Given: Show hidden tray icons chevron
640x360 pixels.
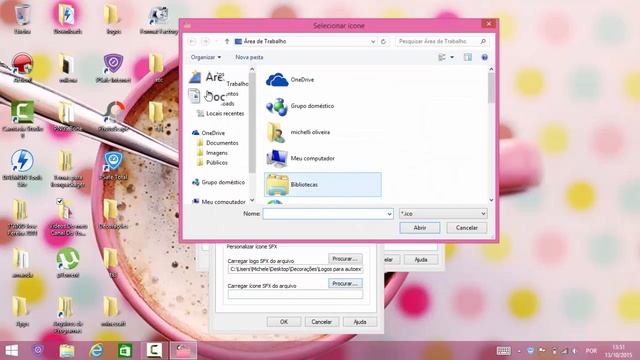Looking at the screenshot, I should coord(519,351).
